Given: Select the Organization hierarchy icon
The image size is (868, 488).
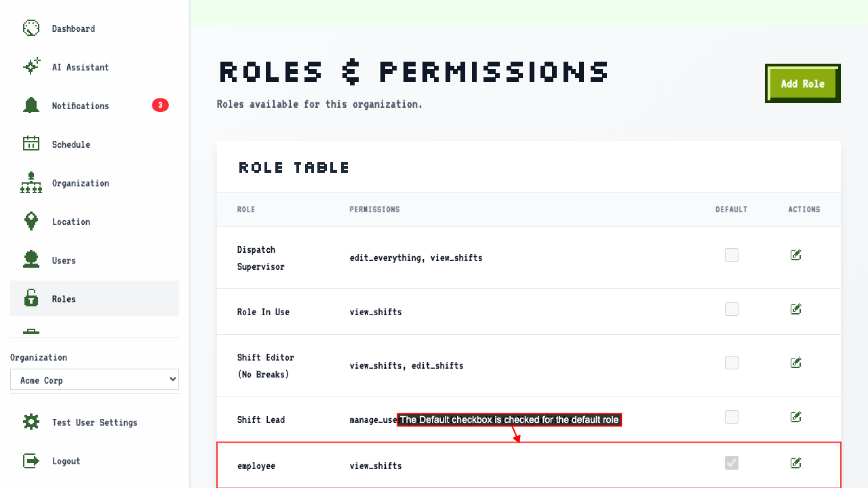Looking at the screenshot, I should [x=31, y=182].
